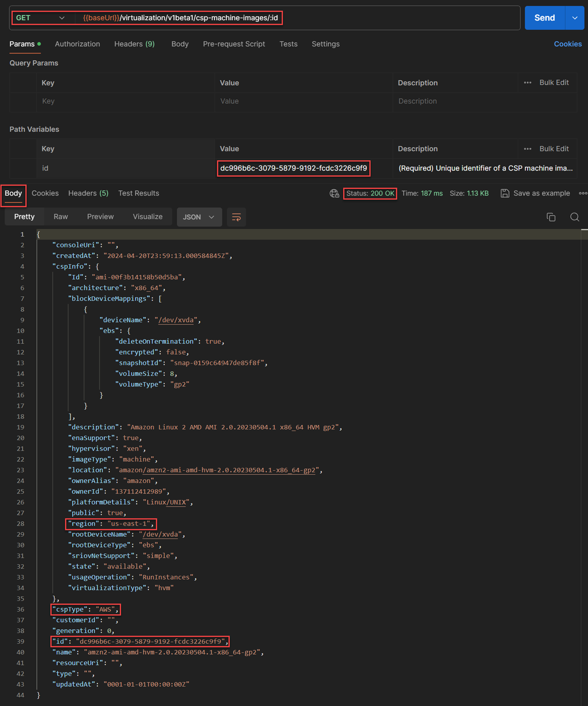Click the rootDeviceName "/dev/xvda" link
This screenshot has width=588, height=706.
pyautogui.click(x=160, y=535)
